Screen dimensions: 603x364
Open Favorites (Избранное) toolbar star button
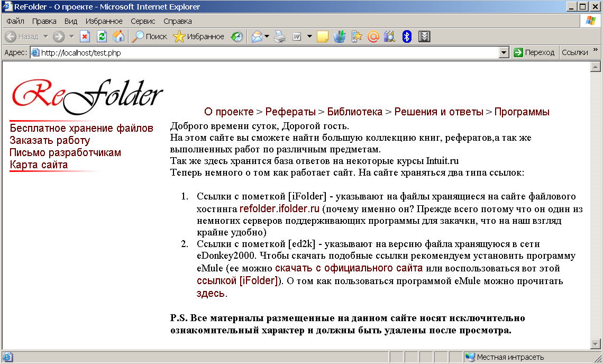(198, 37)
